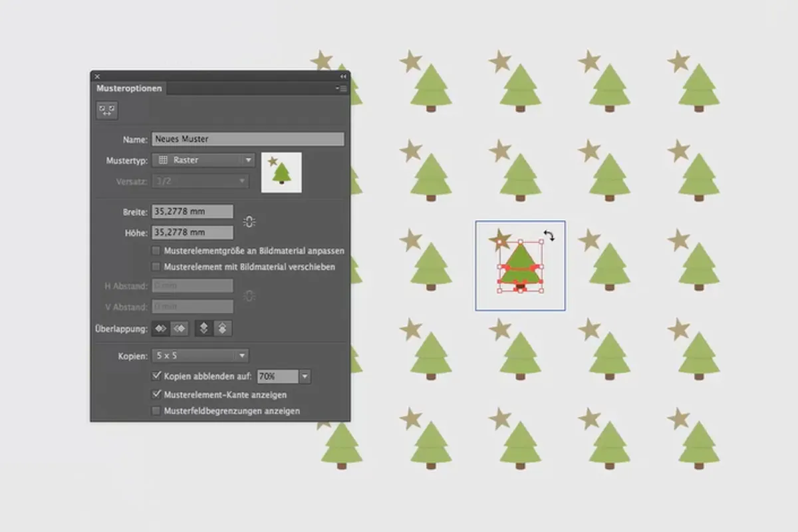This screenshot has height=532, width=798.
Task: Enable Musterfeldbegrenzungen anzeigen
Action: tap(156, 411)
